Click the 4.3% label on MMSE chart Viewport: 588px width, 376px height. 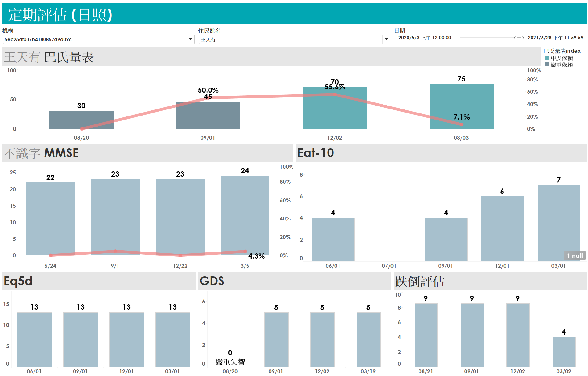pyautogui.click(x=256, y=256)
